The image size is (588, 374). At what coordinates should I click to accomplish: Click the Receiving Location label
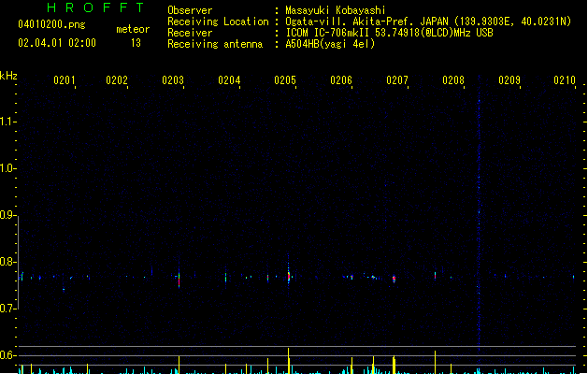[218, 22]
